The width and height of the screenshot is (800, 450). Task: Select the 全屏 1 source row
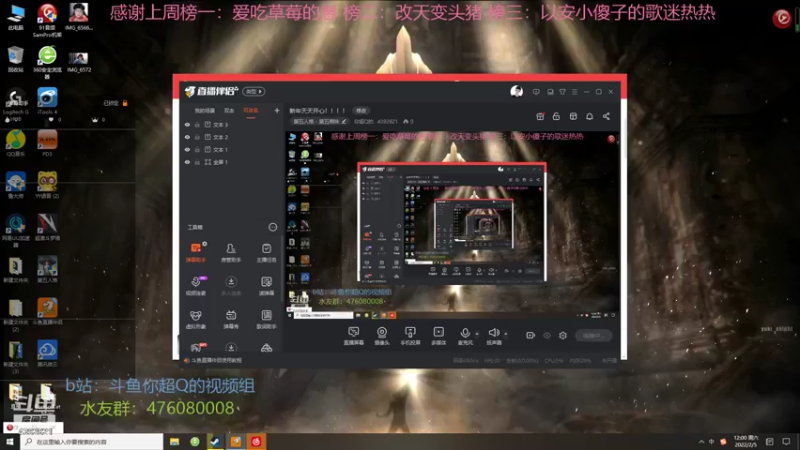pyautogui.click(x=231, y=162)
